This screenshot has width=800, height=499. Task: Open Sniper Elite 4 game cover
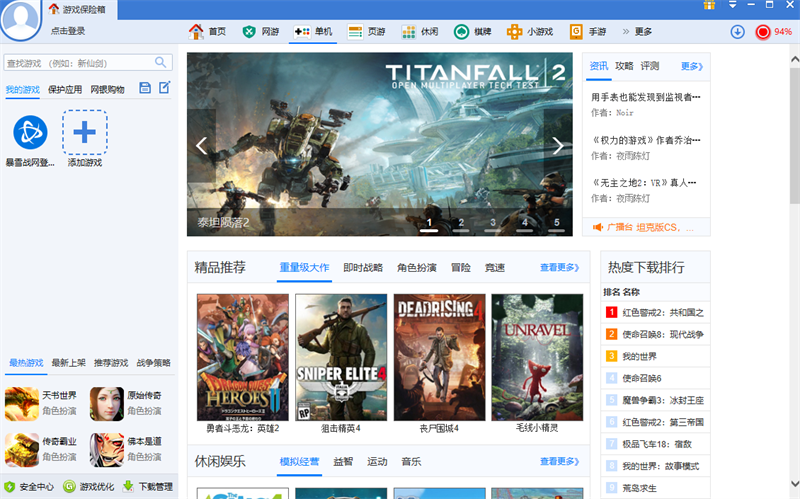pyautogui.click(x=341, y=356)
